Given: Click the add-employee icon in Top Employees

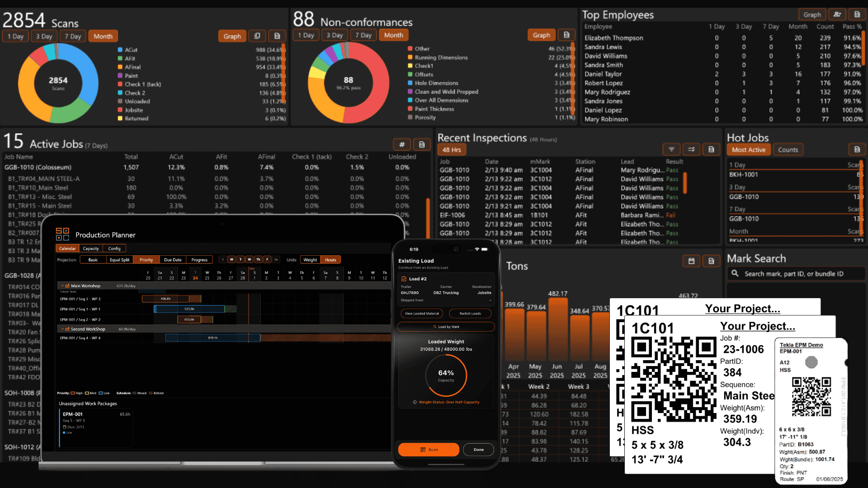Looking at the screenshot, I should (x=837, y=14).
